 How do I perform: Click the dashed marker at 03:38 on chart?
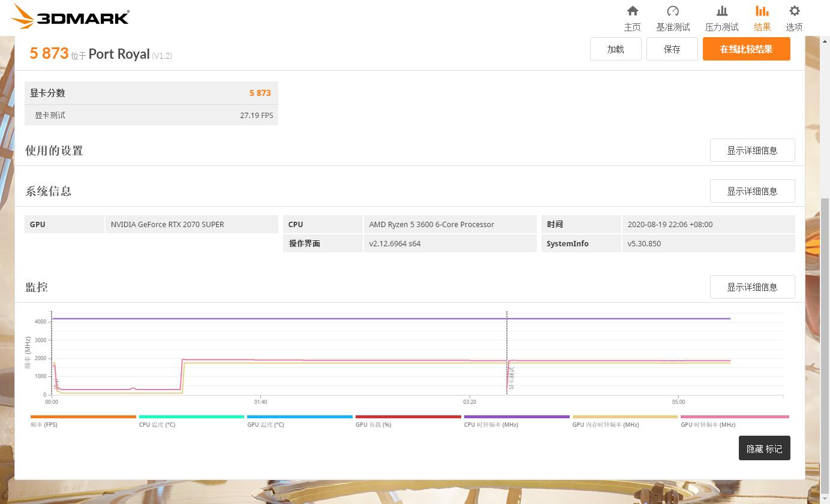[507, 354]
